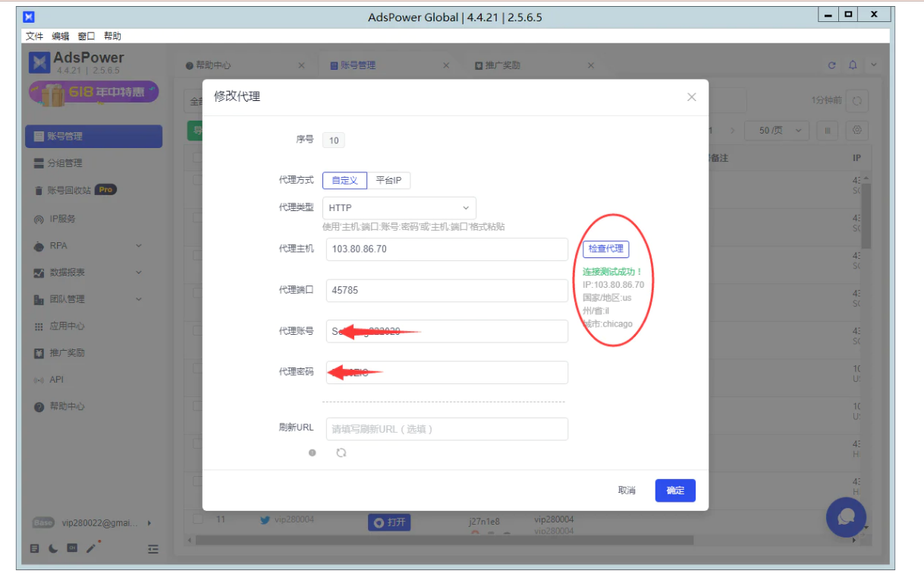Click the 代理密码 input field
Viewport: 924px width, 574px height.
(x=447, y=372)
